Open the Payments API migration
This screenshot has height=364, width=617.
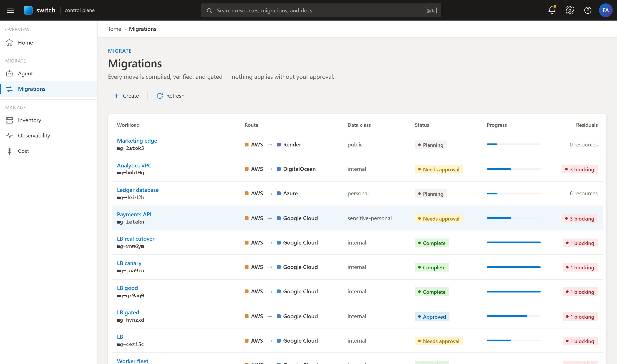(x=134, y=214)
